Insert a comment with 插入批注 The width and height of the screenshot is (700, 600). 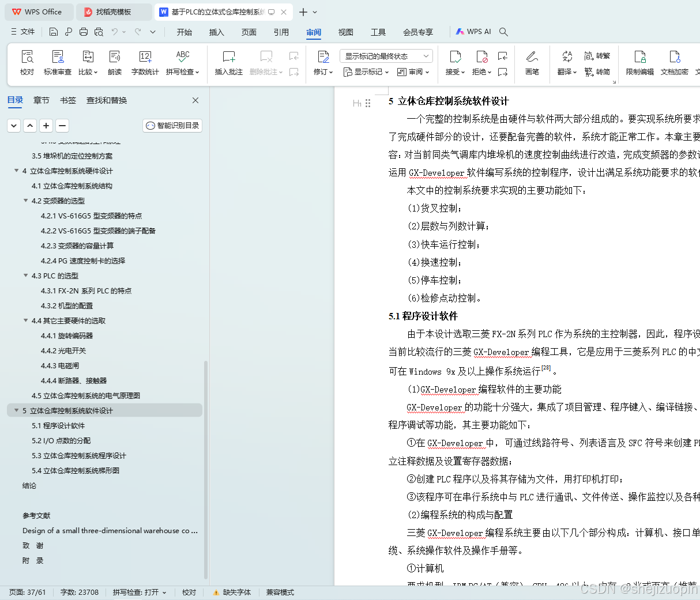click(229, 62)
